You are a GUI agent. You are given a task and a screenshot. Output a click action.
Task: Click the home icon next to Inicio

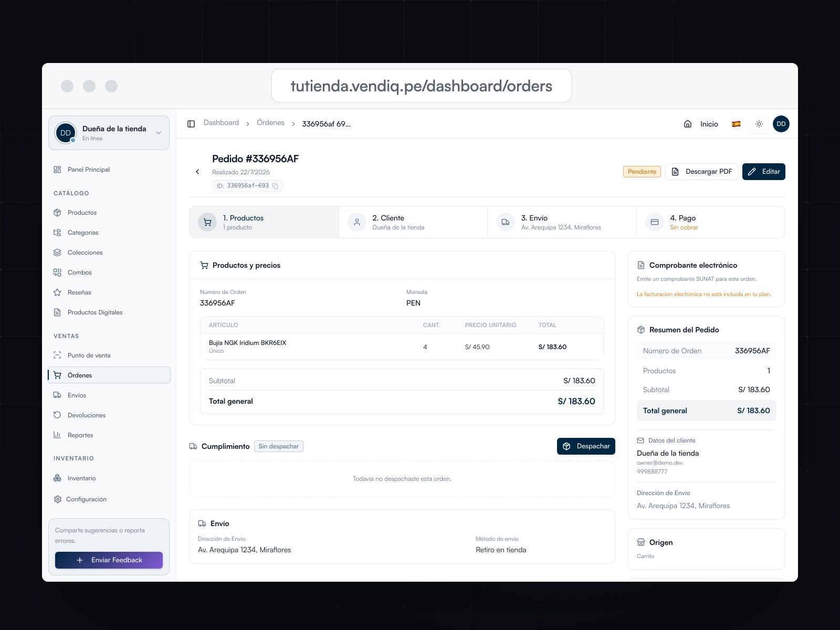coord(688,124)
